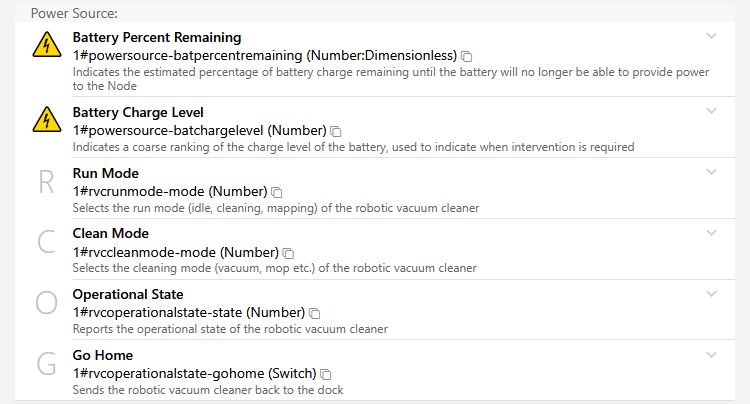The width and height of the screenshot is (750, 404).
Task: Expand the Run Mode channel chevron
Action: pyautogui.click(x=711, y=172)
